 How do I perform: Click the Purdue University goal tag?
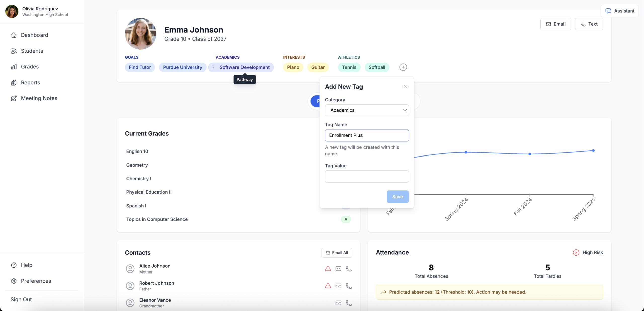182,67
